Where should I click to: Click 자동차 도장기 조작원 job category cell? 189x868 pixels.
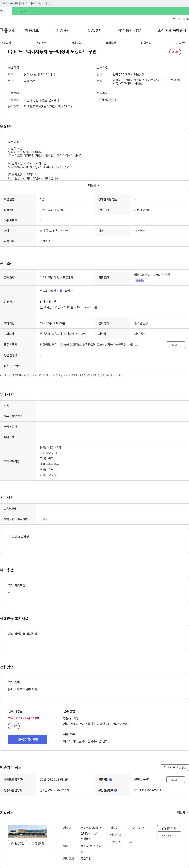point(52,210)
